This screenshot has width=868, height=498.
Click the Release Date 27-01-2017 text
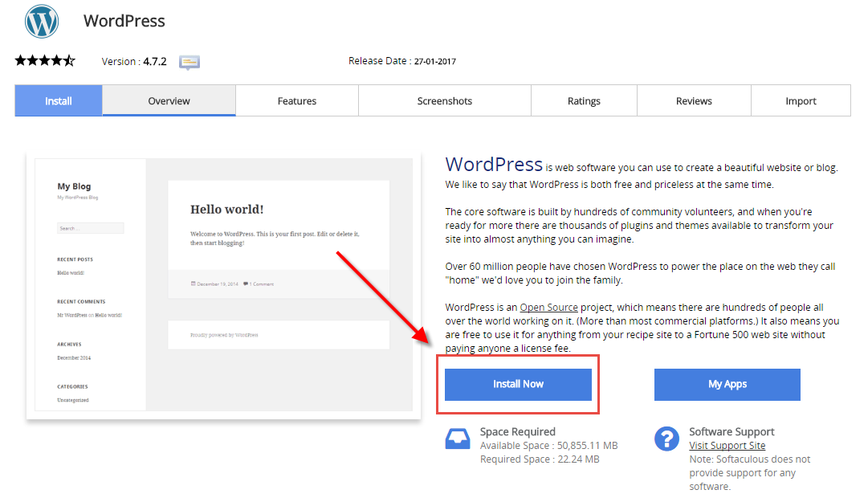coord(402,61)
